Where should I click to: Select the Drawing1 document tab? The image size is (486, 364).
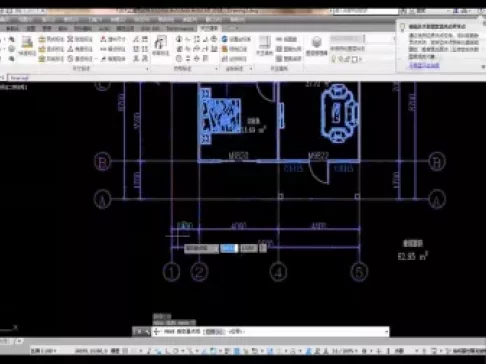[20, 78]
